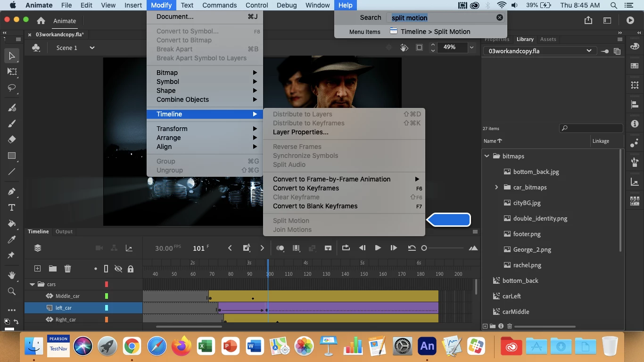The height and width of the screenshot is (362, 644).
Task: Open the 03workandcopy.fla library dropdown
Action: point(540,51)
